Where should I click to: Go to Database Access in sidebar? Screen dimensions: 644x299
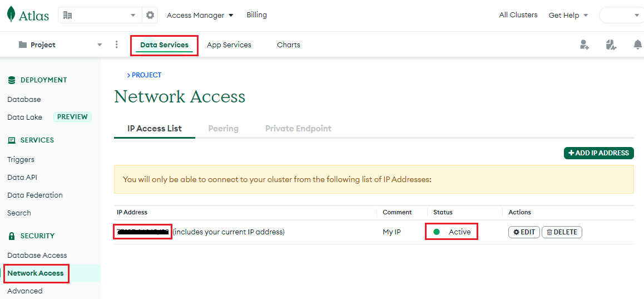(x=37, y=255)
